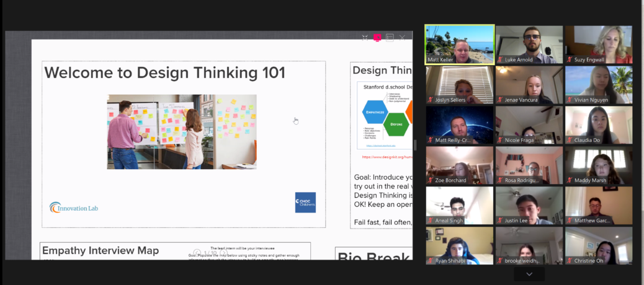The height and width of the screenshot is (285, 644).
Task: Click Ryan Shihabi's muted microphone icon
Action: click(x=431, y=261)
